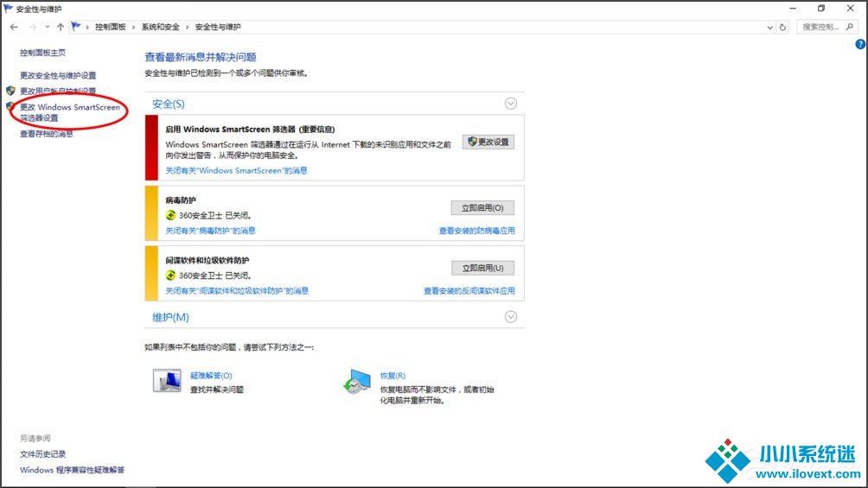Open 更改安全性与维护设置 link

(x=58, y=75)
